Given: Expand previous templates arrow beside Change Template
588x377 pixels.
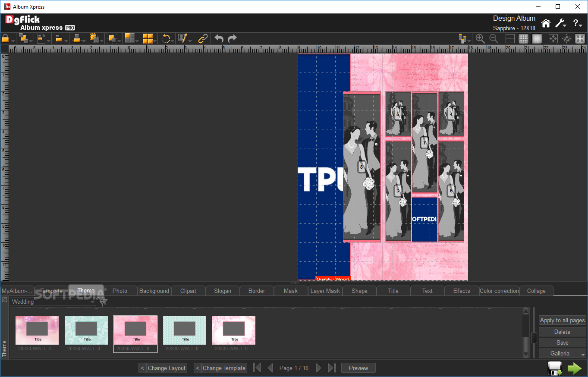Looking at the screenshot, I should click(197, 368).
